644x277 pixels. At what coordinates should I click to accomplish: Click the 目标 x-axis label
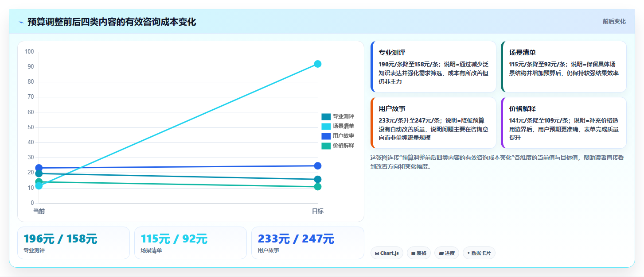coord(318,211)
